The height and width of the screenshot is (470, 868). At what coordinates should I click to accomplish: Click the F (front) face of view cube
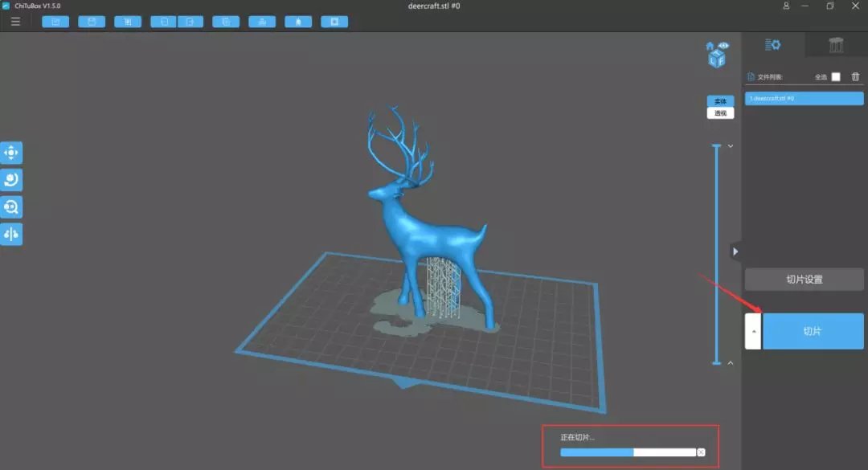coord(721,60)
